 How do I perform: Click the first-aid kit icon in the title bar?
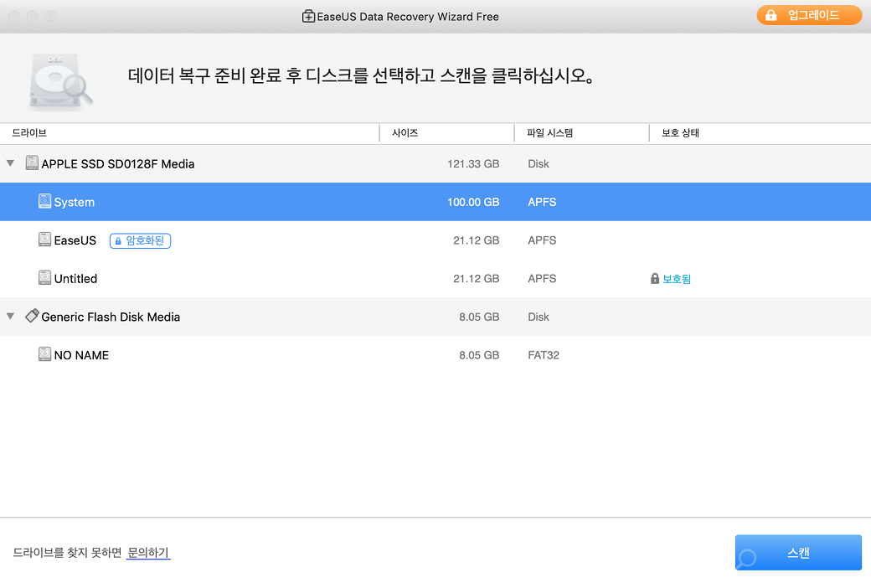(308, 17)
